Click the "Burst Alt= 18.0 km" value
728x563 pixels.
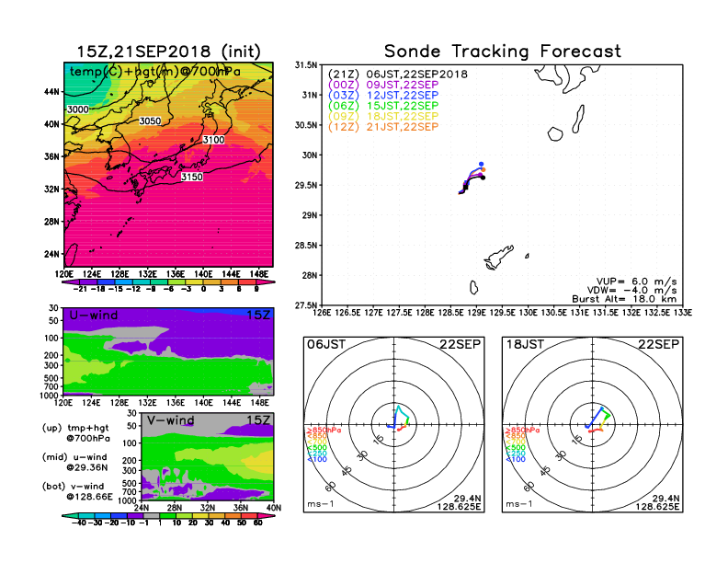[624, 299]
